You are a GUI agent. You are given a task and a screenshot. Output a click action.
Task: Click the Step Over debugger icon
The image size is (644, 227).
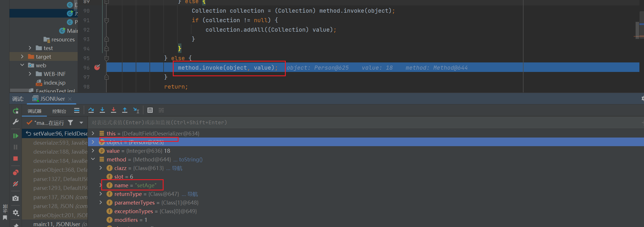pyautogui.click(x=91, y=110)
